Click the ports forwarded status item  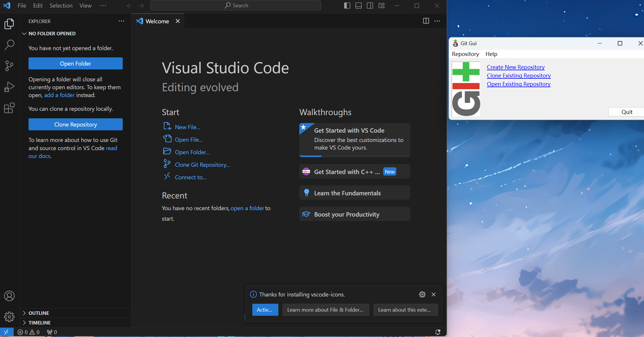click(x=52, y=332)
